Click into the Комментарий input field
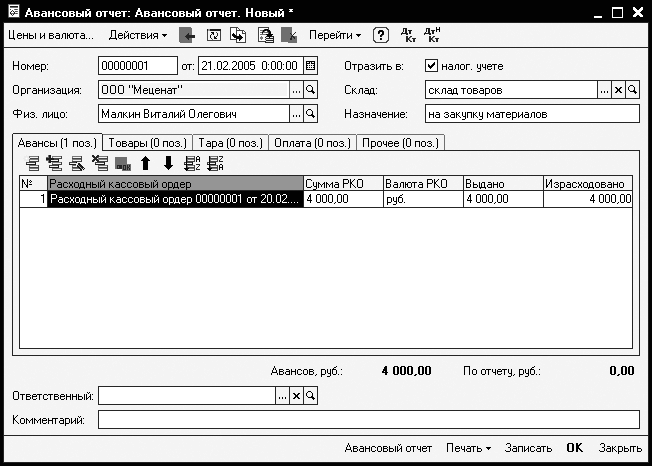Screen dimensions: 652x466 [369, 419]
